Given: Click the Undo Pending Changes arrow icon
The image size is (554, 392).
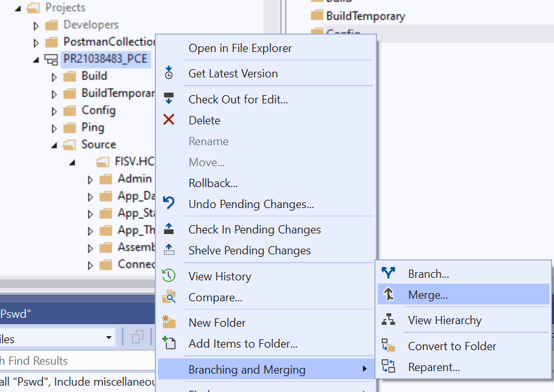Looking at the screenshot, I should 169,203.
